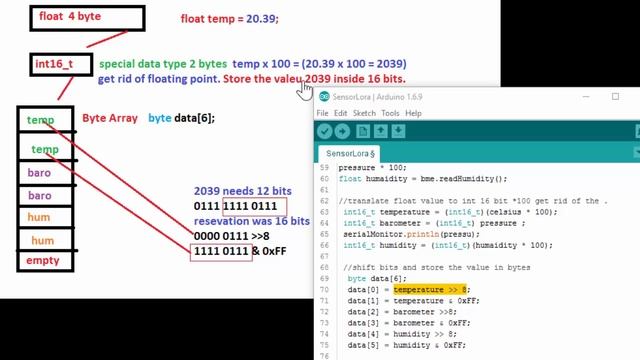
Task: Click line 'float humaidity = bme.readHumidity();'
Action: (x=423, y=179)
